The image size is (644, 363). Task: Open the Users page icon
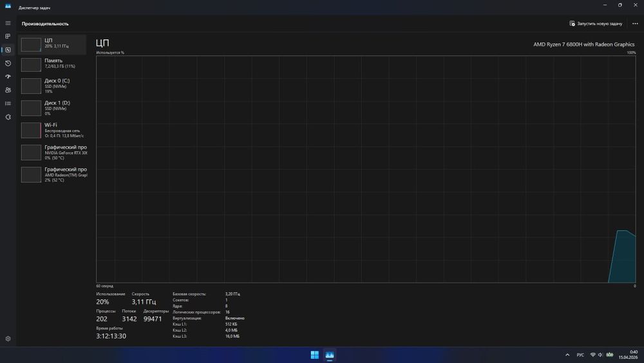(8, 90)
